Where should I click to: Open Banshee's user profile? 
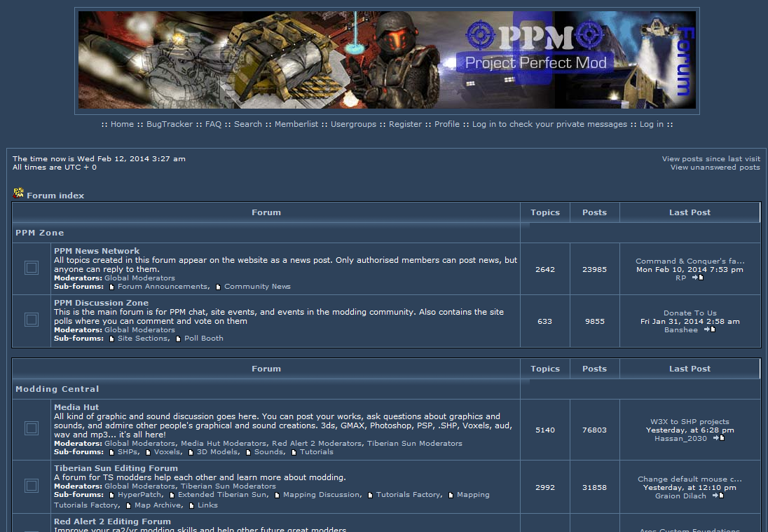(681, 329)
